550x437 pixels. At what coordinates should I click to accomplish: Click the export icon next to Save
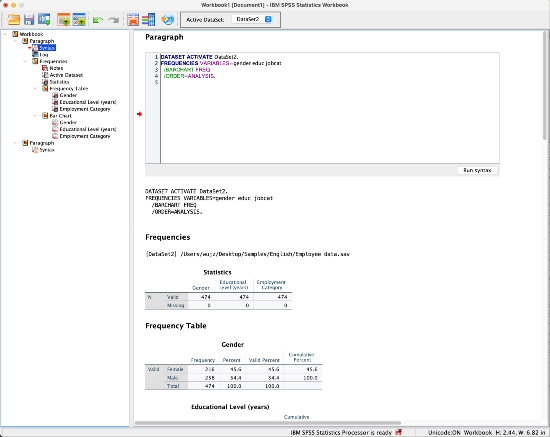pos(44,20)
